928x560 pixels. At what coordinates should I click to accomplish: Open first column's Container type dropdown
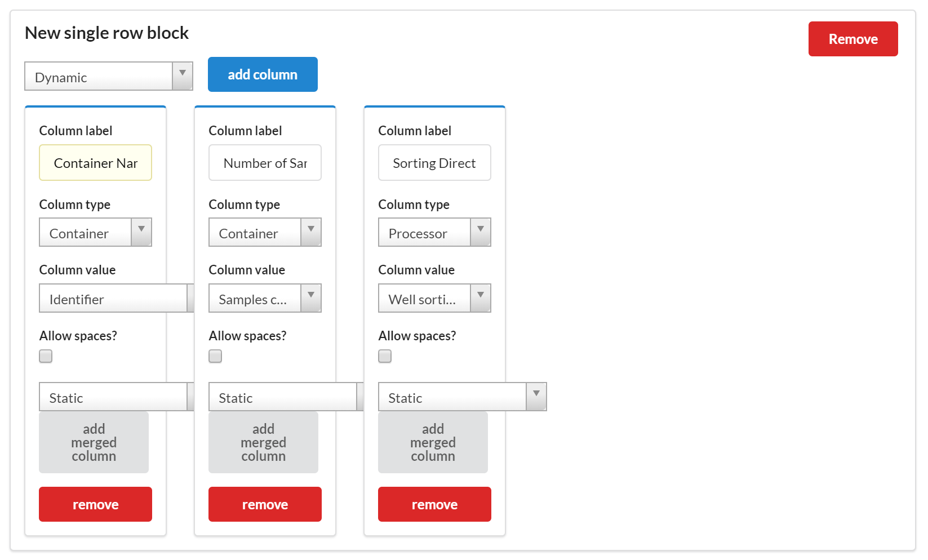[95, 233]
